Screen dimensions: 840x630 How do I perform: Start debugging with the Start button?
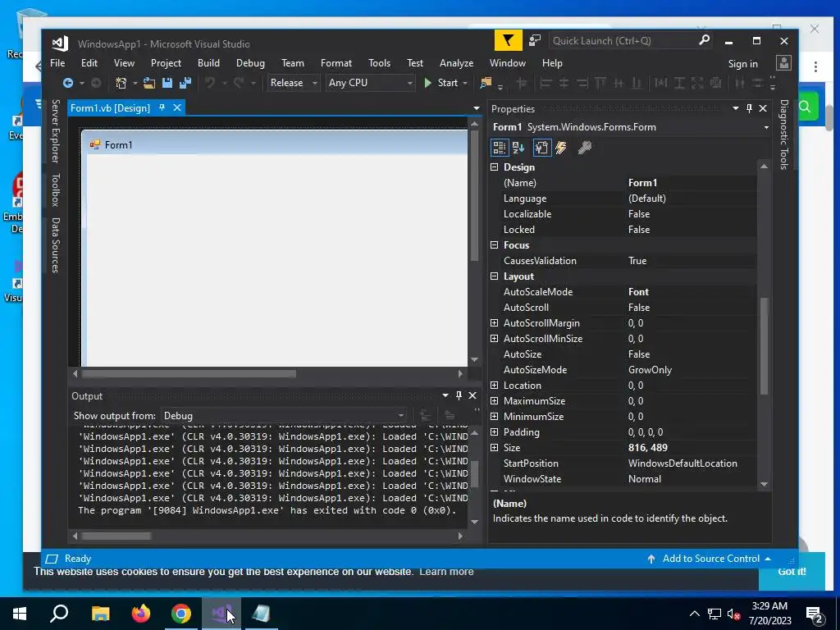point(441,83)
